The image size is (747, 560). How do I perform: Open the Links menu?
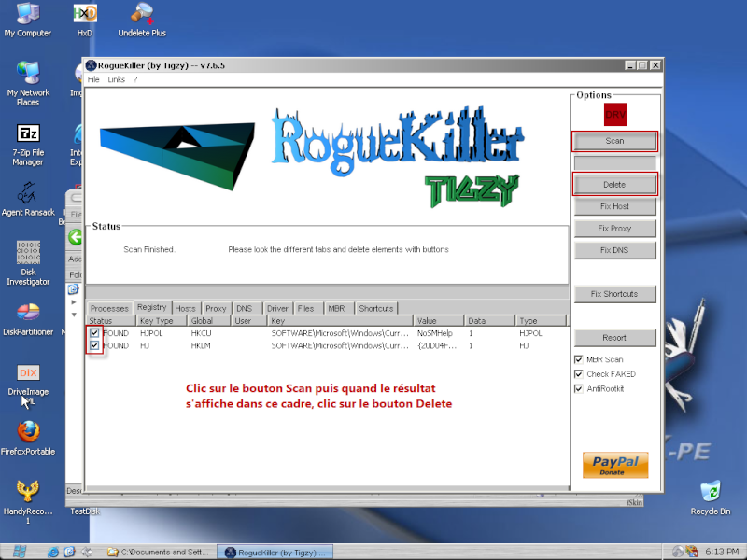point(116,79)
